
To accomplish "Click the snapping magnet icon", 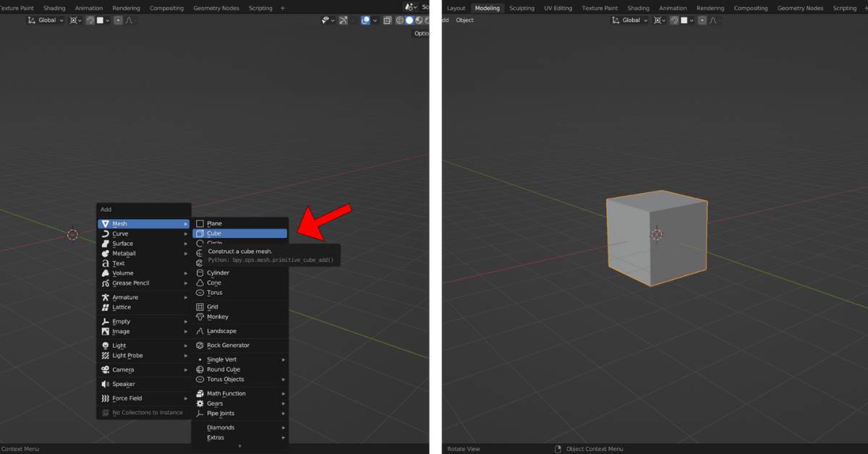I will [90, 20].
